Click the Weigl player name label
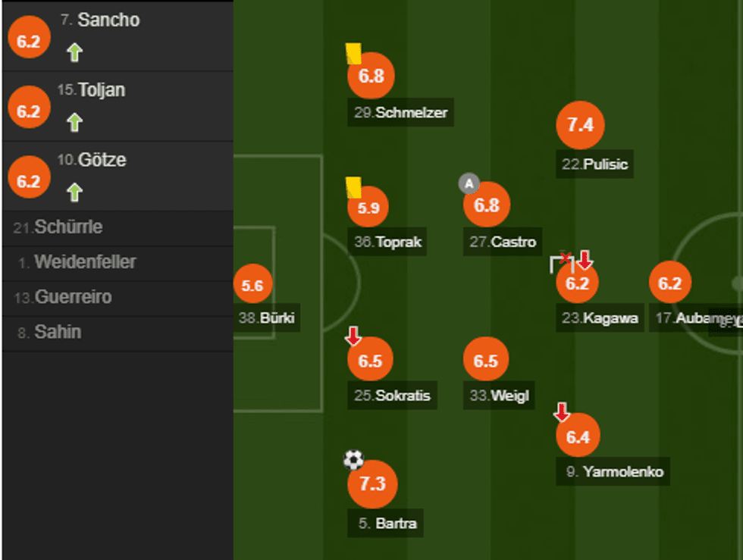 click(x=498, y=396)
